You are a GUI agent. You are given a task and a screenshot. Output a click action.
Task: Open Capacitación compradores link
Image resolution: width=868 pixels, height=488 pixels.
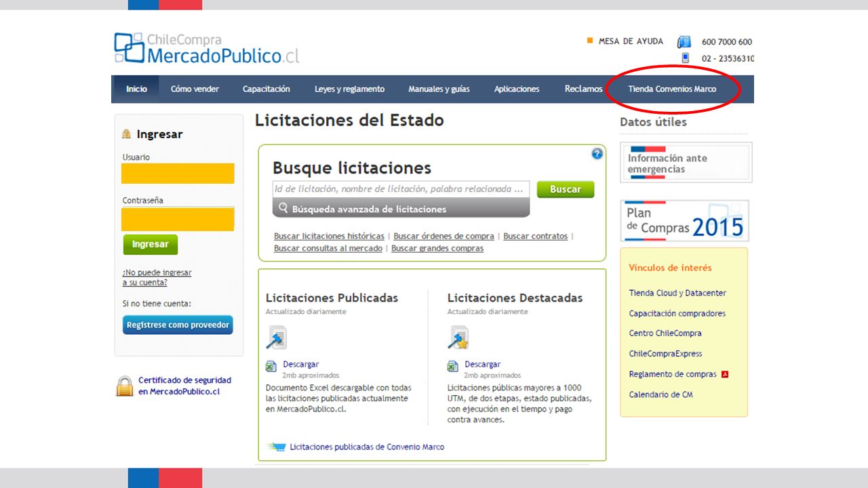[x=677, y=313]
